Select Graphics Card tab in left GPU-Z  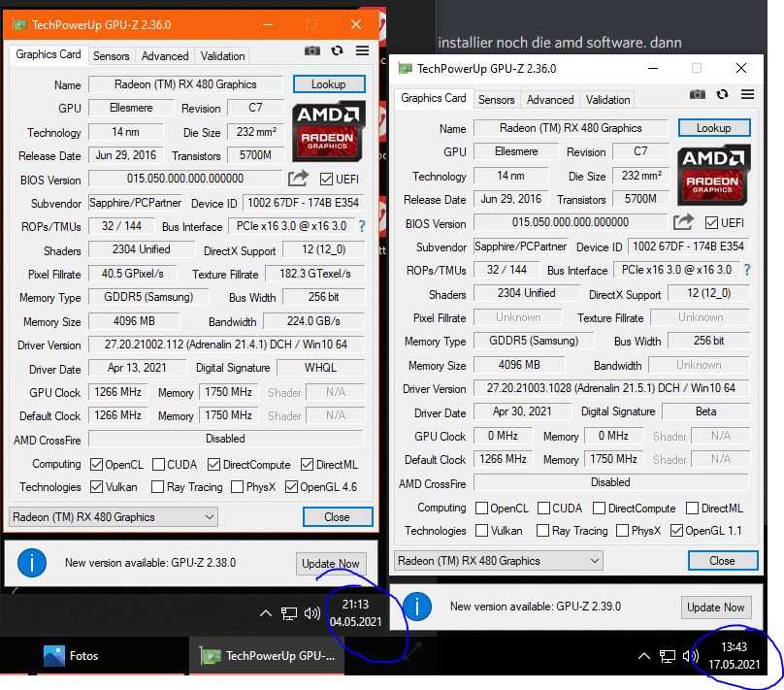(48, 54)
